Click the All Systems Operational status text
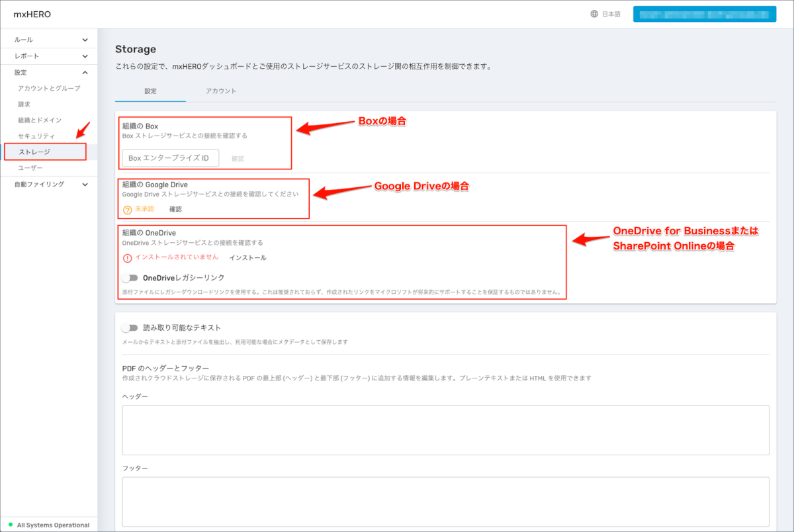The image size is (794, 532). 54,525
